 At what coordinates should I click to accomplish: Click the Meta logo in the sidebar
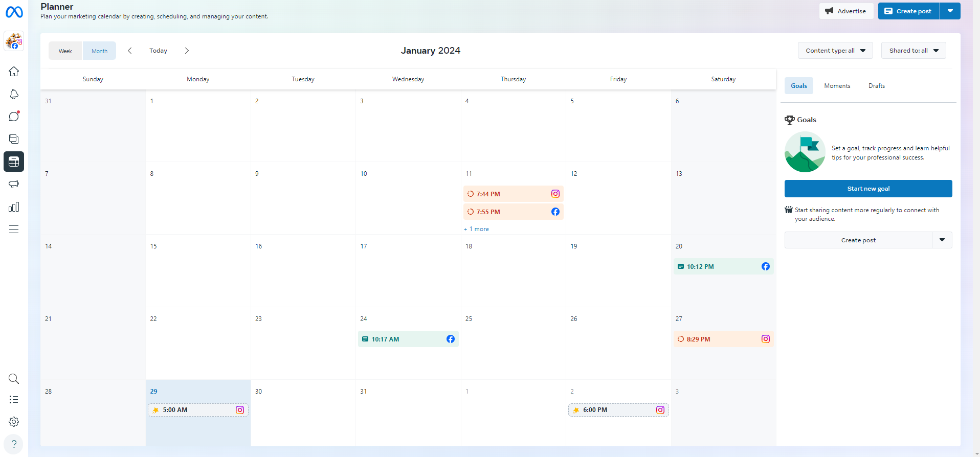point(14,12)
